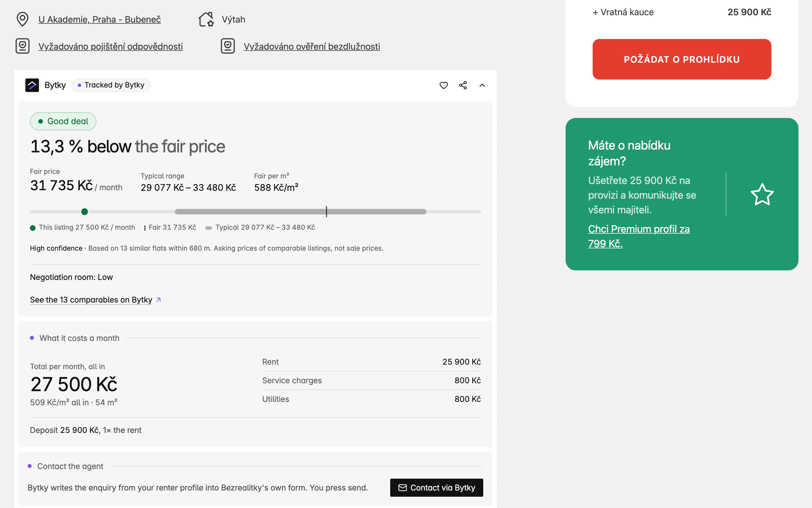This screenshot has width=812, height=508.
Task: Click the Negotiation room: Low text
Action: [x=71, y=277]
